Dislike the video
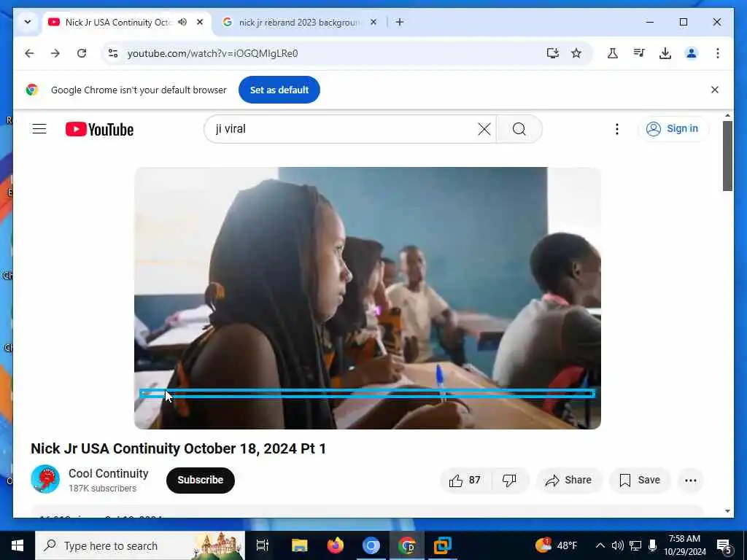747x560 pixels. click(509, 481)
